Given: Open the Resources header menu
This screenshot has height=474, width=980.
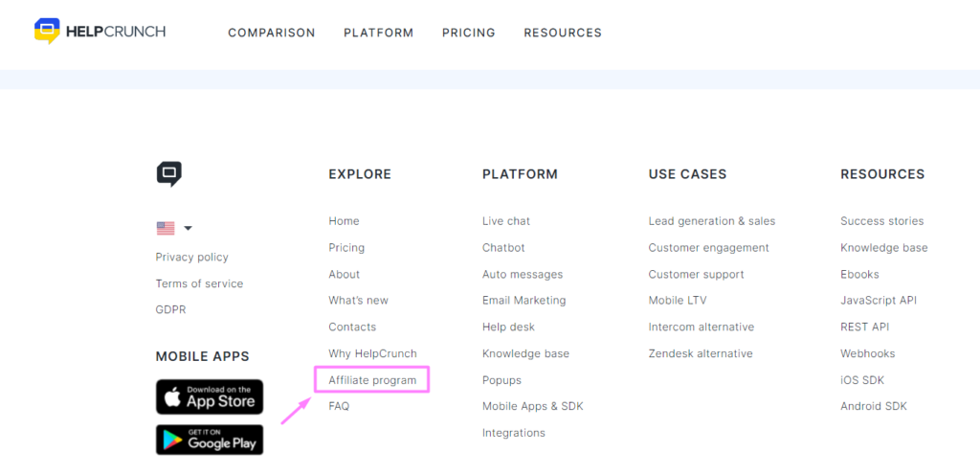Looking at the screenshot, I should [563, 33].
